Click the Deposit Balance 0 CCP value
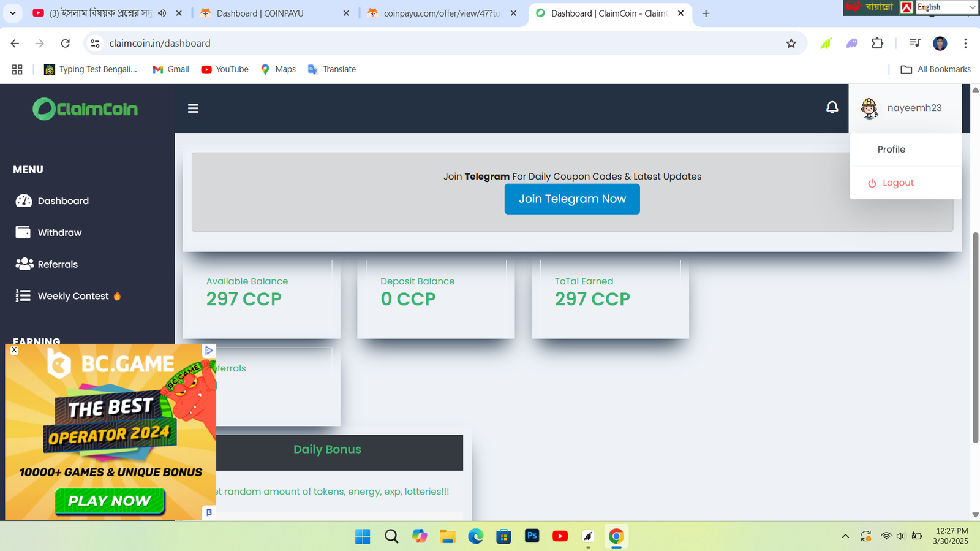The height and width of the screenshot is (551, 980). coord(408,299)
